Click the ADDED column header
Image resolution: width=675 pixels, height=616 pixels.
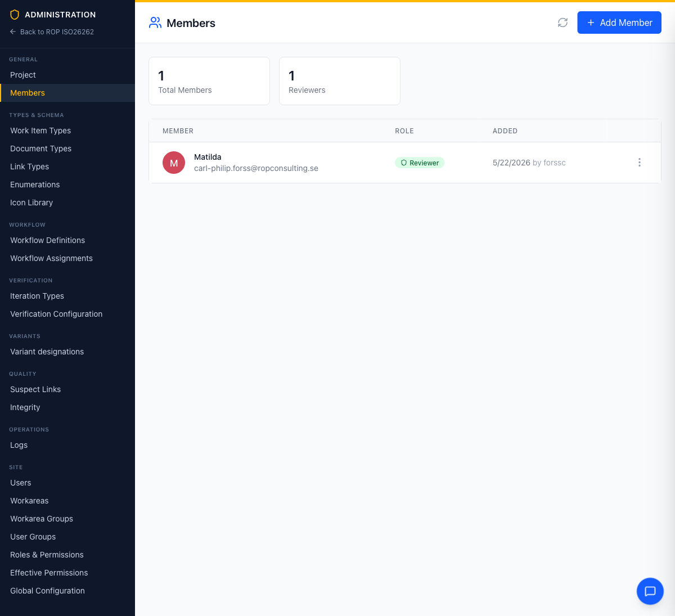[505, 131]
